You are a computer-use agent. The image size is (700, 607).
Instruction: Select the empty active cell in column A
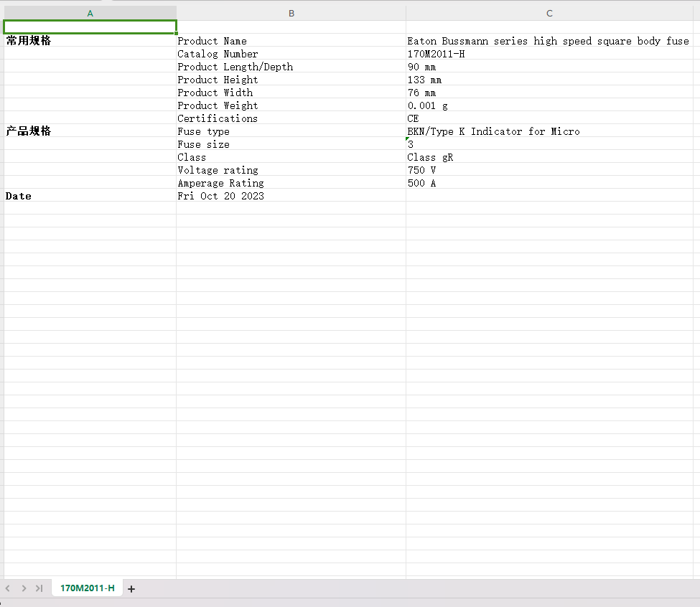coord(90,27)
